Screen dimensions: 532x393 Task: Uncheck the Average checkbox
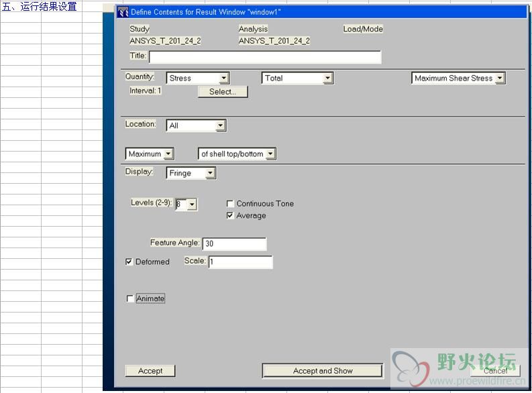[230, 215]
